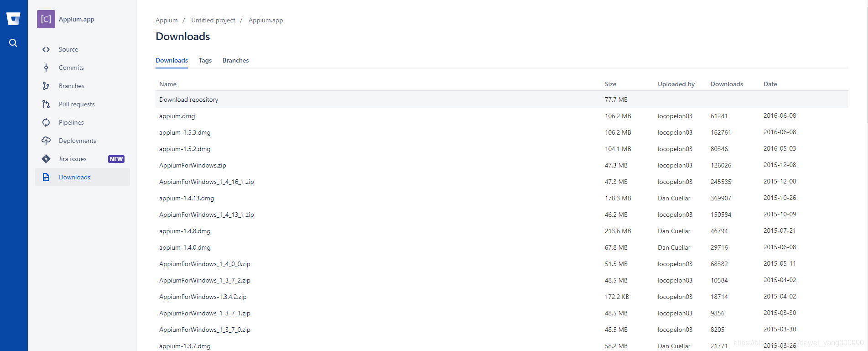Click Dan Cuellar in appium-1.4.13.dmg row
The image size is (868, 351).
pos(674,198)
